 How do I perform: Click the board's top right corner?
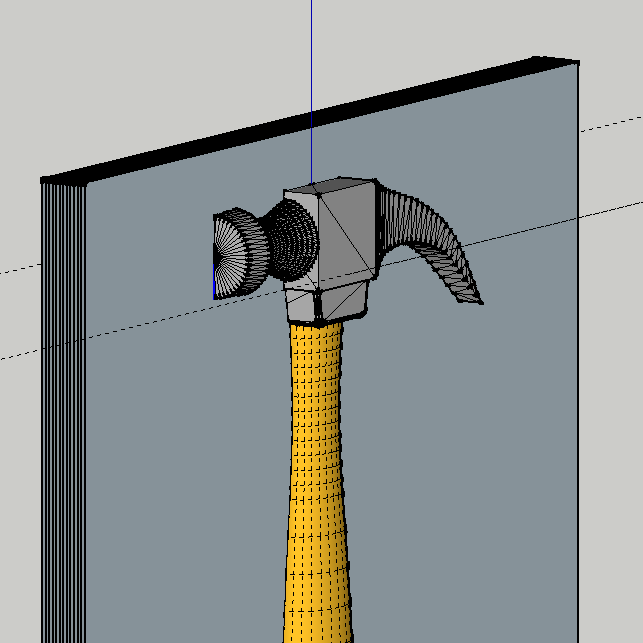tap(574, 63)
